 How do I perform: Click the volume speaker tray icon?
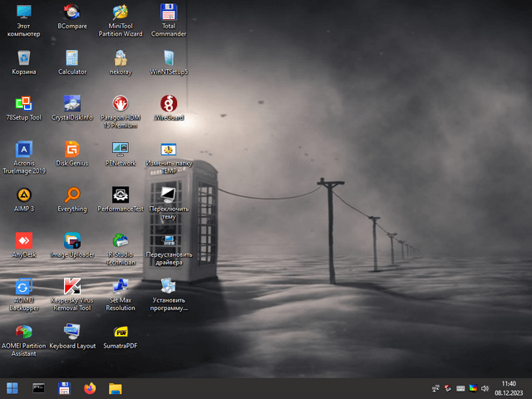485,388
